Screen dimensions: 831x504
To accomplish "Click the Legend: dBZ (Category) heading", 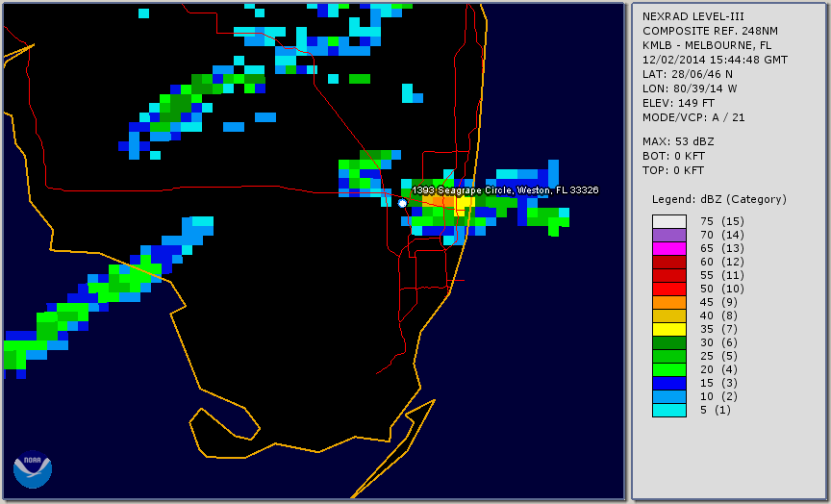I will pos(719,199).
